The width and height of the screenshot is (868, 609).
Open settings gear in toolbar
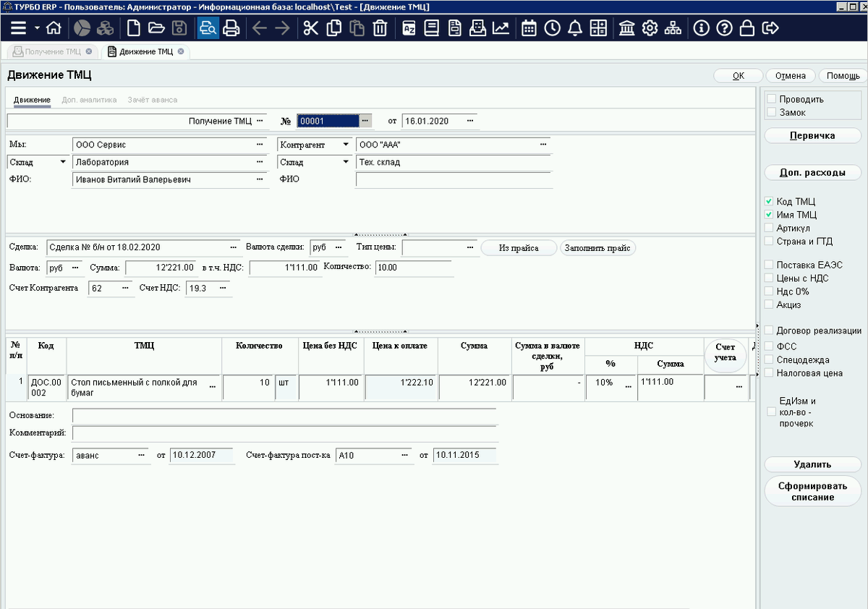650,28
